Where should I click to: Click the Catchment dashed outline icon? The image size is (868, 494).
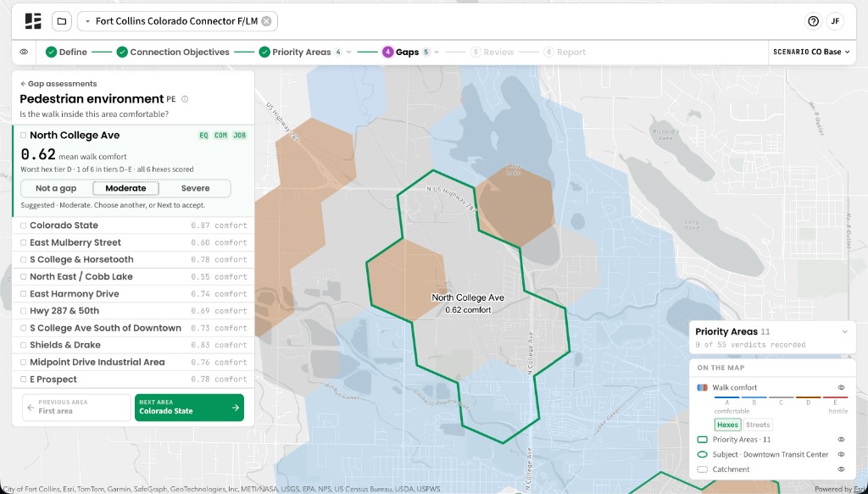point(702,469)
